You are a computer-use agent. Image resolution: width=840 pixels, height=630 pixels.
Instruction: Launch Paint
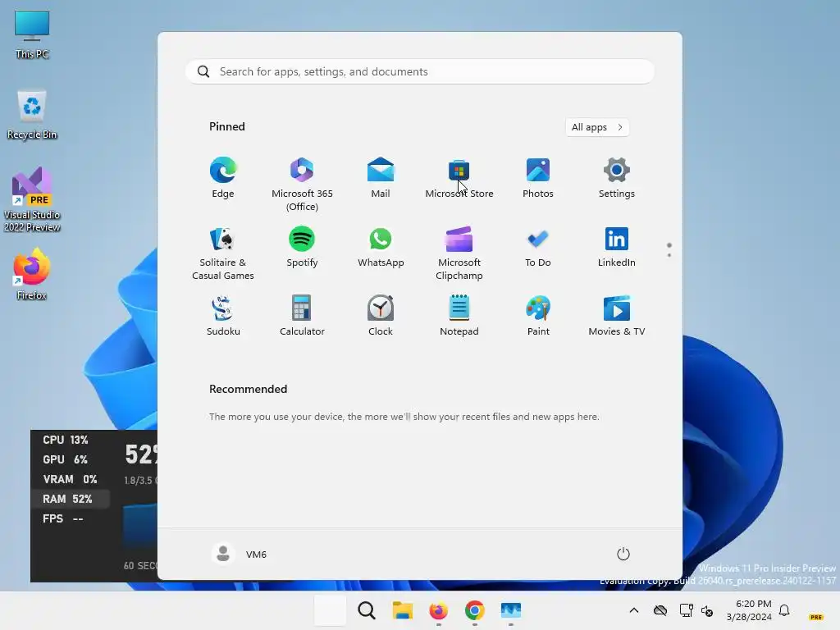coord(538,316)
